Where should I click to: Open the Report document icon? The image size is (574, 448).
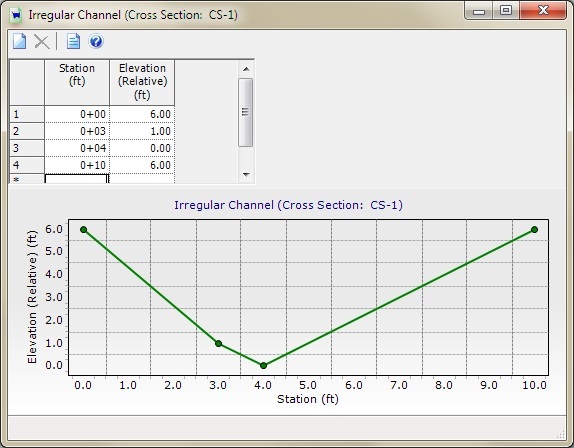click(x=73, y=41)
